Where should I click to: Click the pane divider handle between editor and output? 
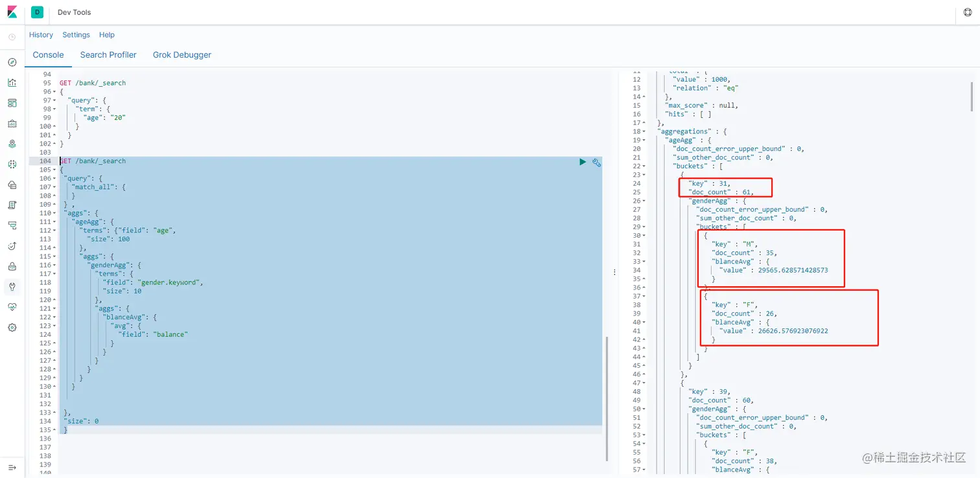tap(614, 273)
